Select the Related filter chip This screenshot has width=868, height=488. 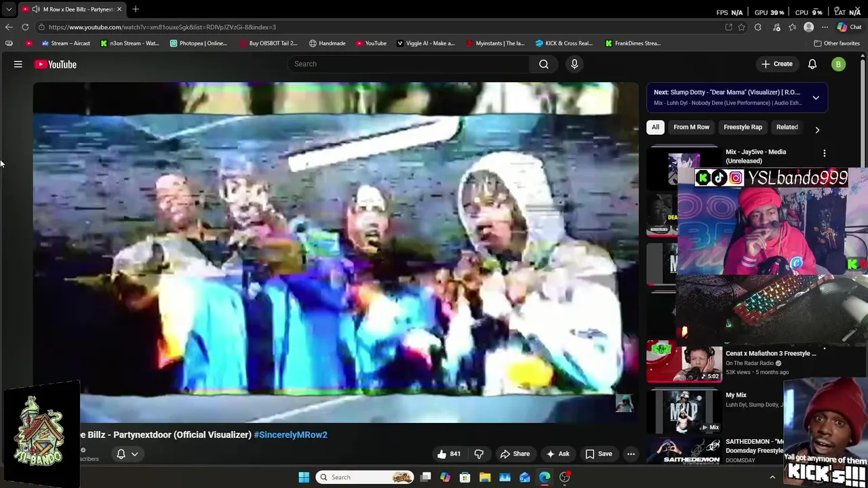[x=787, y=127]
